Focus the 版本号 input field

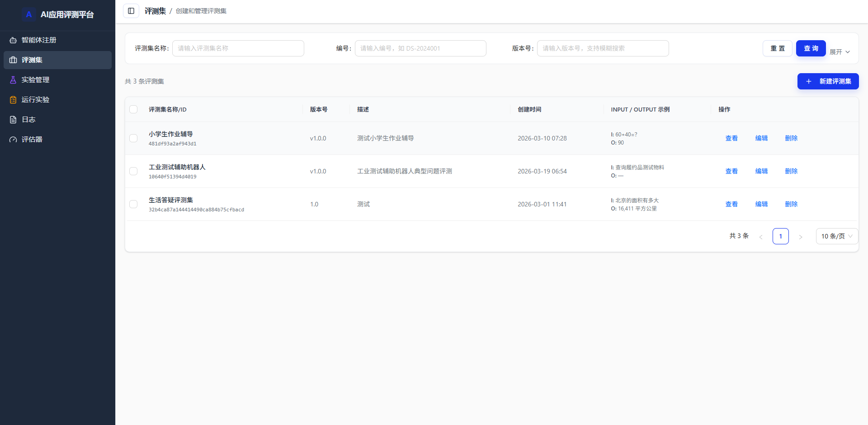pos(603,48)
